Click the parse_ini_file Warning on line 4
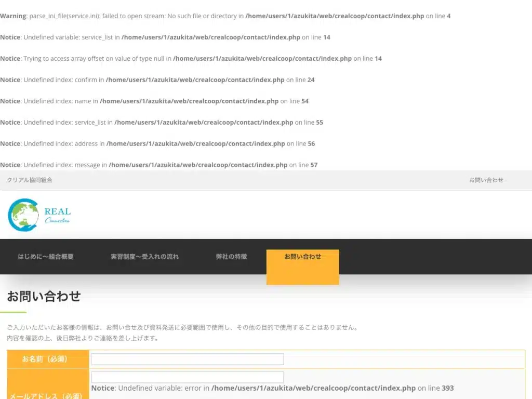 [225, 16]
